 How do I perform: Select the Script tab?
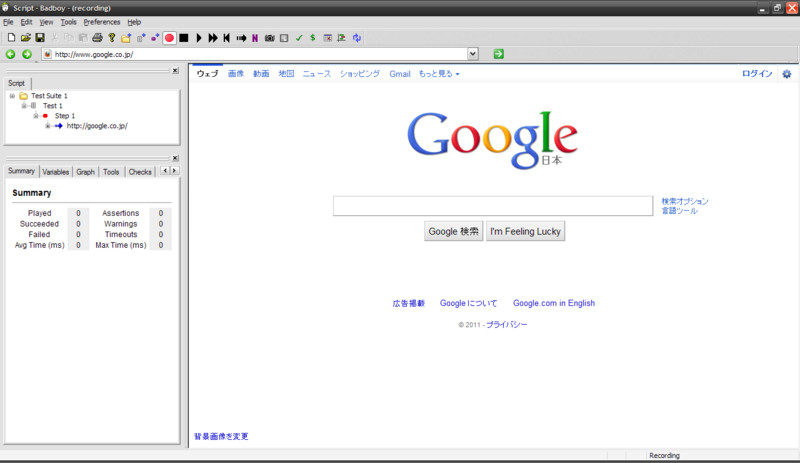pos(16,83)
